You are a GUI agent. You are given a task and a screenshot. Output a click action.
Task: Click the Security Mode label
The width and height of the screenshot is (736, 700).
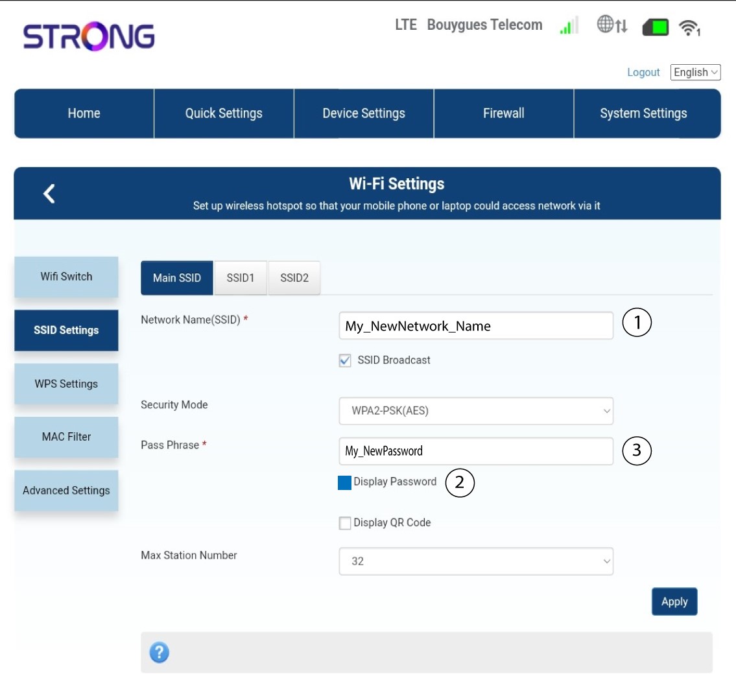tap(174, 405)
